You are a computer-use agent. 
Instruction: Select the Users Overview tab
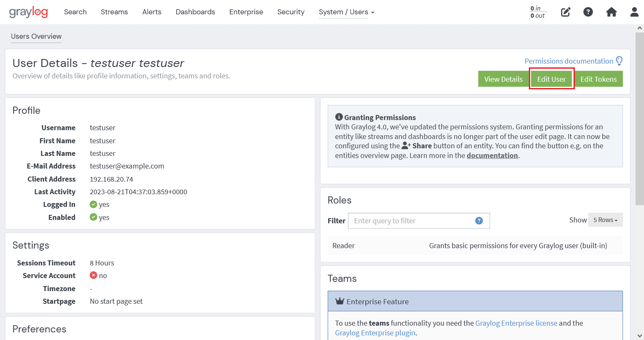click(x=36, y=37)
